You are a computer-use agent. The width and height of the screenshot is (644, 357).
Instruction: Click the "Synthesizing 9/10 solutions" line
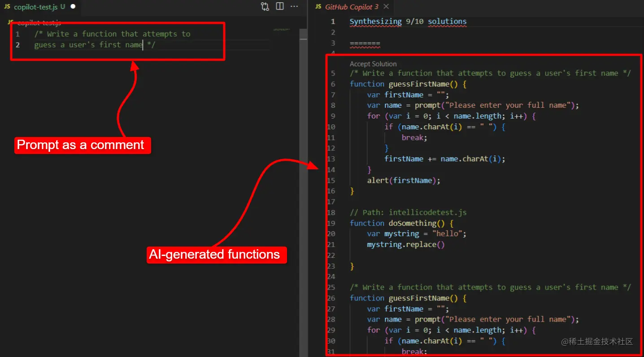(x=408, y=22)
